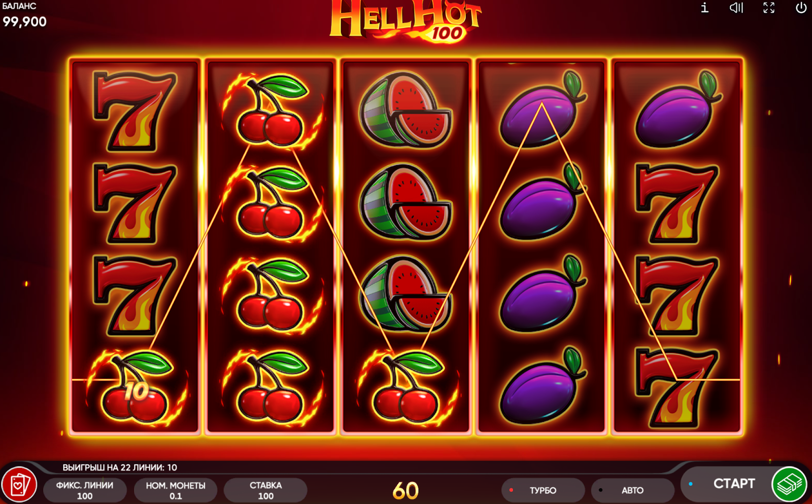Click the top watermelon on middle reel
The height and width of the screenshot is (504, 812).
405,110
